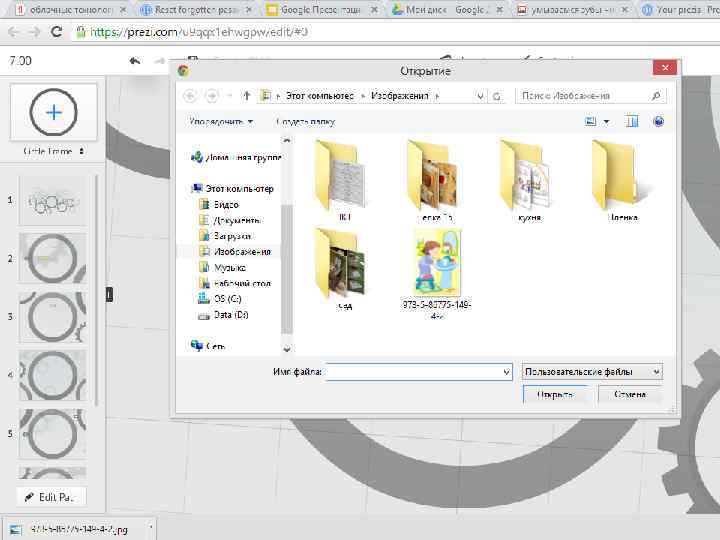
Task: Select Prezi path slide 5 thumbnail
Action: pos(52,433)
